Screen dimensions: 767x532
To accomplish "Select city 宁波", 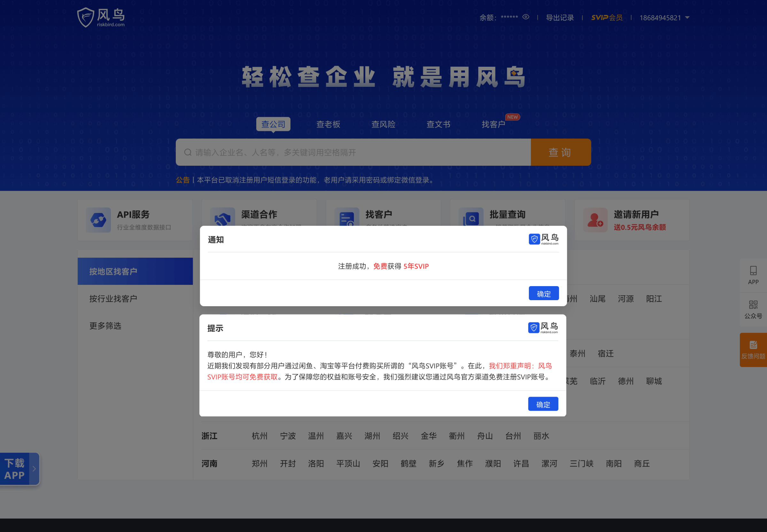I will click(x=288, y=436).
